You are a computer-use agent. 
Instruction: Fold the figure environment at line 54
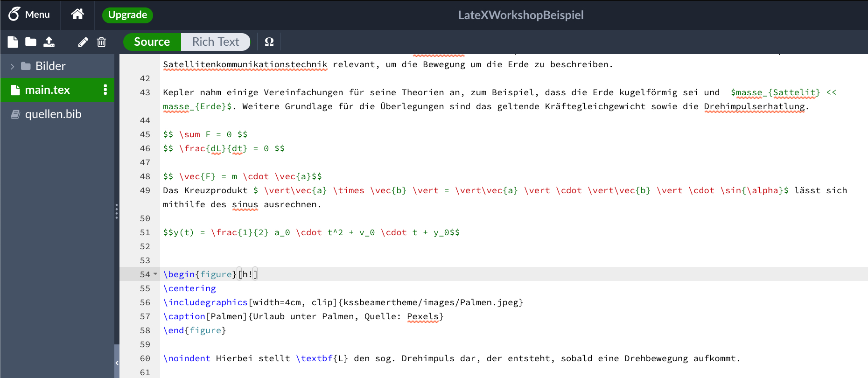click(155, 274)
